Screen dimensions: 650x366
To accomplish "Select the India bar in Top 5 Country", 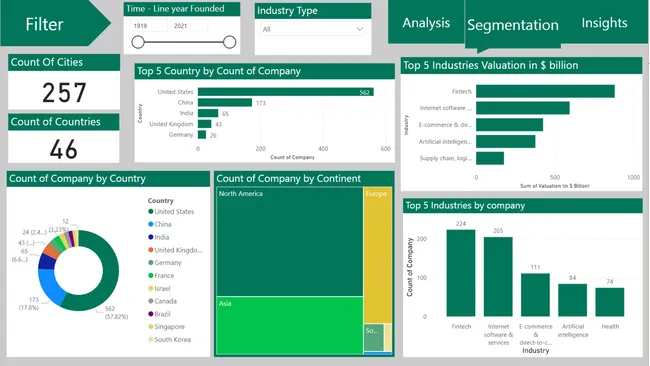I will tap(208, 113).
